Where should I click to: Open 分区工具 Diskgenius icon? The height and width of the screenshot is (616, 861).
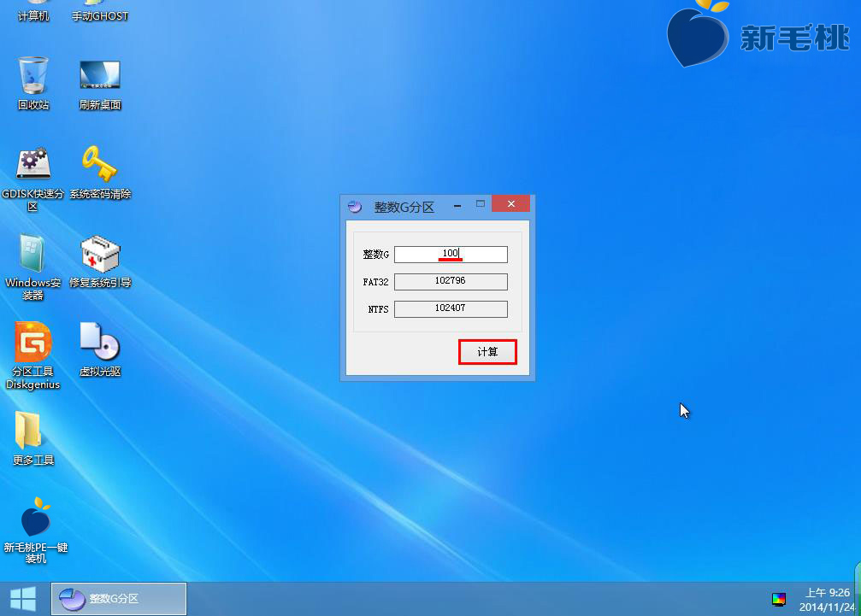tap(33, 355)
